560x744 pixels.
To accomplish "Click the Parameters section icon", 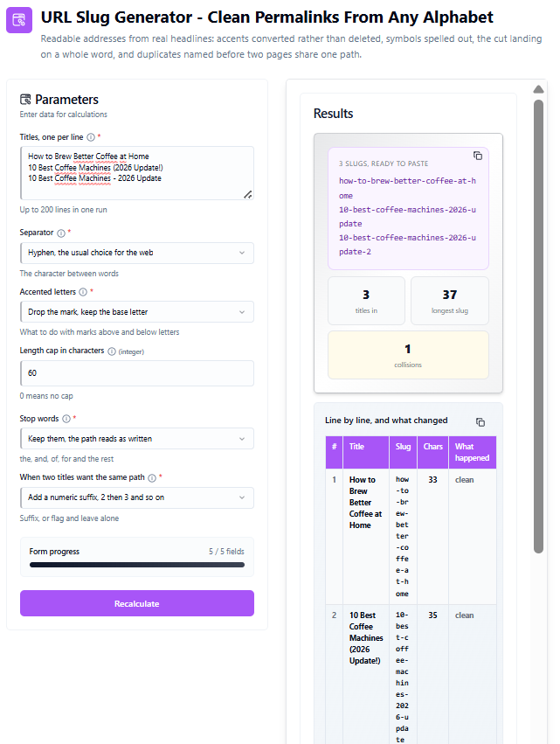I will (25, 99).
